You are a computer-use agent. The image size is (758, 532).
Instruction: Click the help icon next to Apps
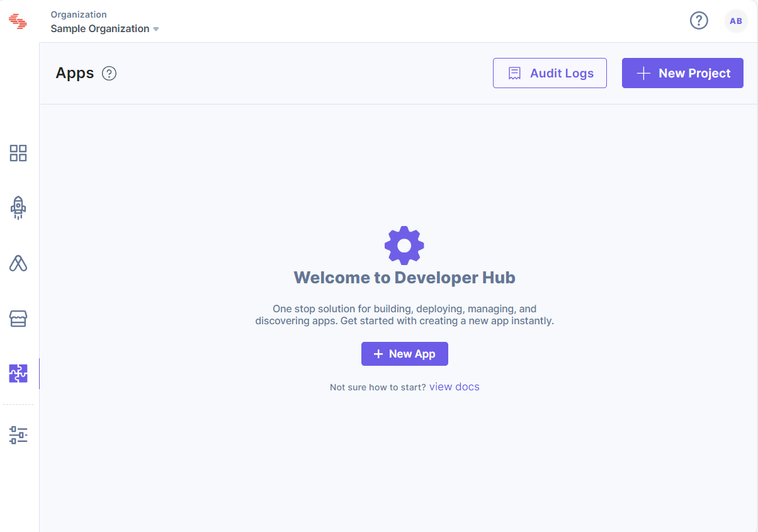(x=110, y=74)
